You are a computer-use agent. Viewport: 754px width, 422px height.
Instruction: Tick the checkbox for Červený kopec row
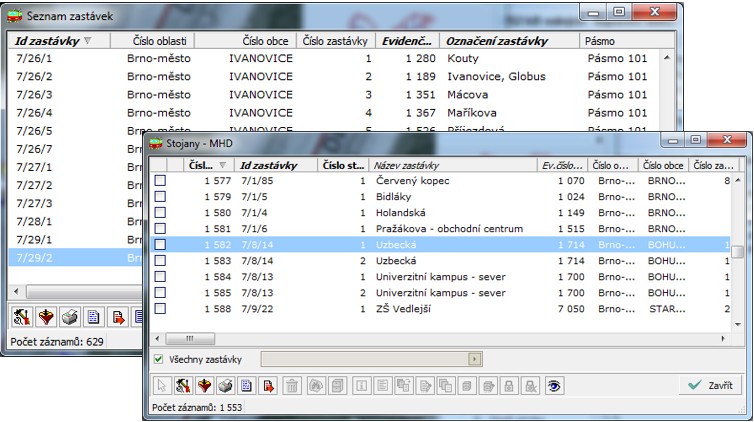point(160,181)
